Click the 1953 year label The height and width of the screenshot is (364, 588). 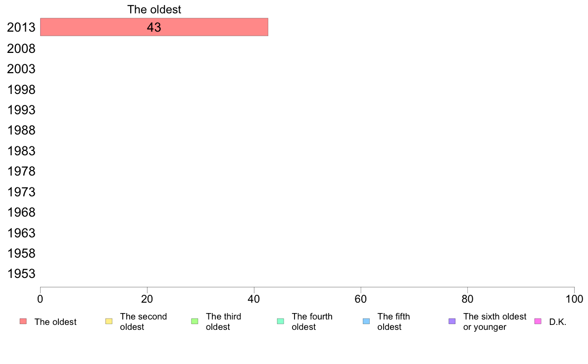tap(21, 273)
